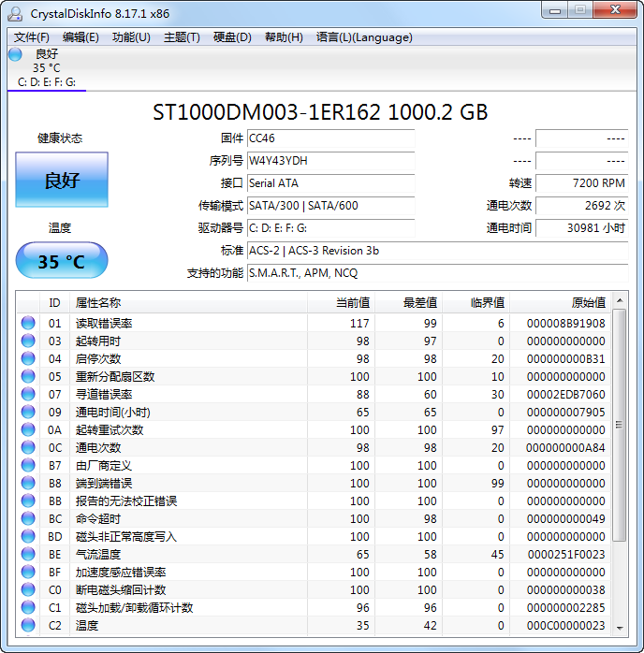Click the 通电时间 value 30981 小时

point(581,228)
